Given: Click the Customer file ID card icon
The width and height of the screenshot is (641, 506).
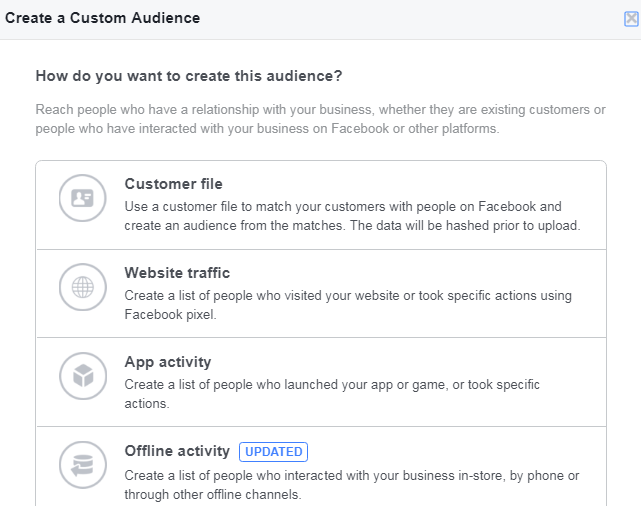Looking at the screenshot, I should (x=83, y=198).
